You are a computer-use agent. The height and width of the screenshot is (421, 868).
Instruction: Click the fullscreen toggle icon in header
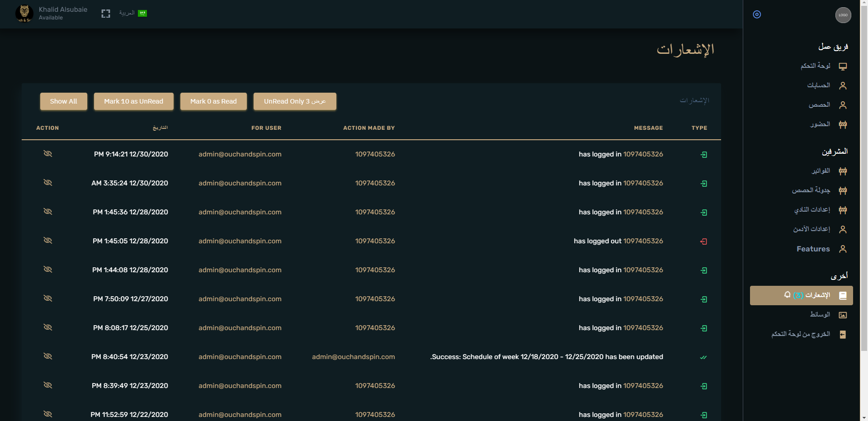[106, 14]
